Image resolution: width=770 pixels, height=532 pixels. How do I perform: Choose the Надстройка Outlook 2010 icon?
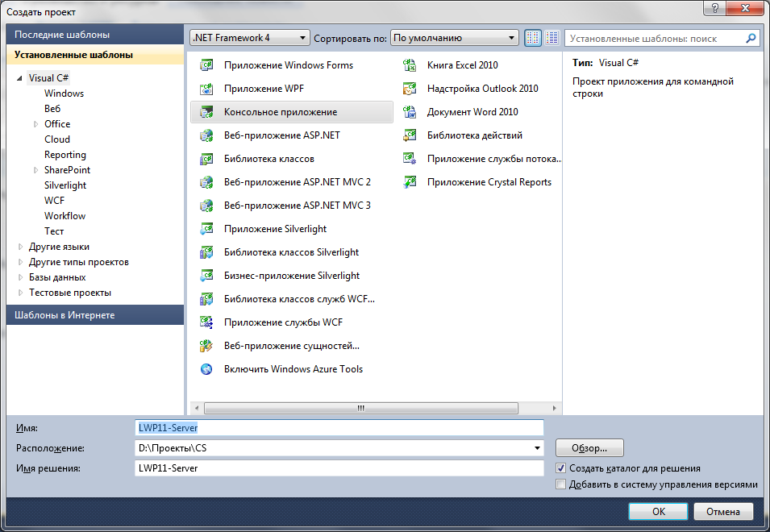click(x=410, y=89)
